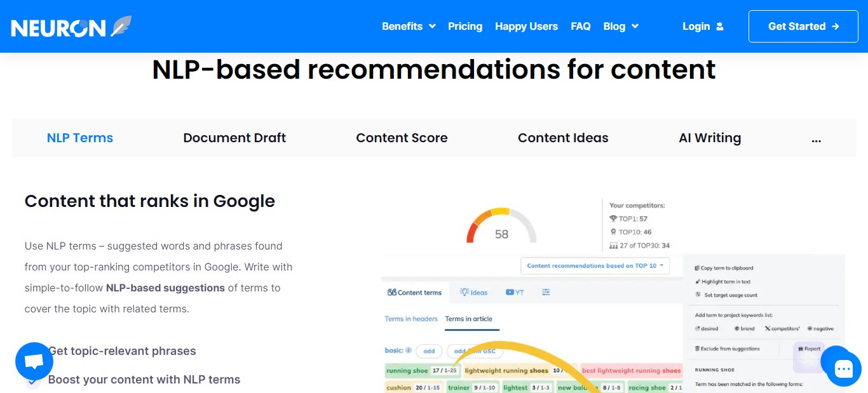The width and height of the screenshot is (868, 393).
Task: Expand the Blog dropdown menu
Action: [620, 27]
